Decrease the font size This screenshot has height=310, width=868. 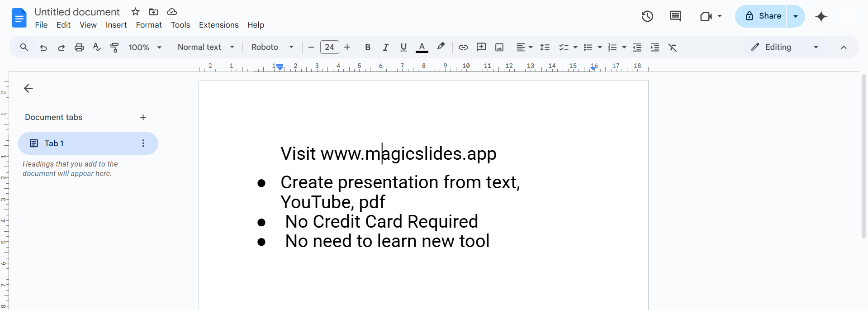coord(311,47)
